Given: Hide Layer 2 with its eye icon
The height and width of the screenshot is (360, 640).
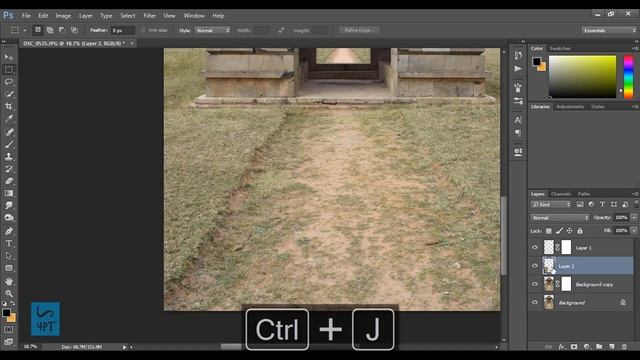Looking at the screenshot, I should (x=535, y=266).
